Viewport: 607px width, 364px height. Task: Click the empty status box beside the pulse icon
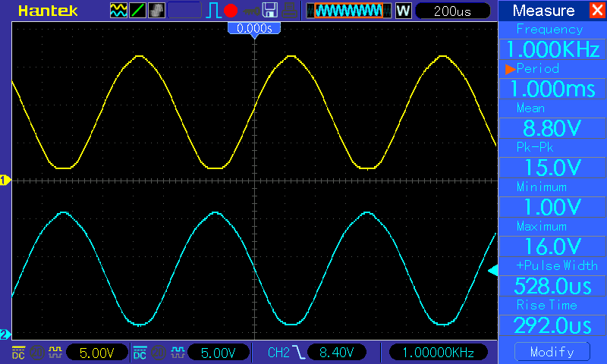click(x=184, y=11)
